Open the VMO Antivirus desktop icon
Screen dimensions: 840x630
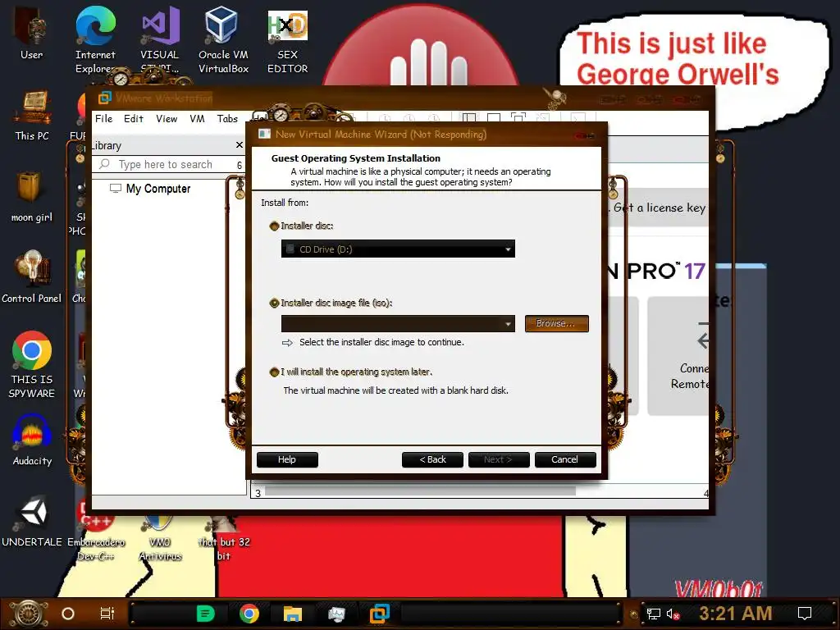pyautogui.click(x=160, y=536)
